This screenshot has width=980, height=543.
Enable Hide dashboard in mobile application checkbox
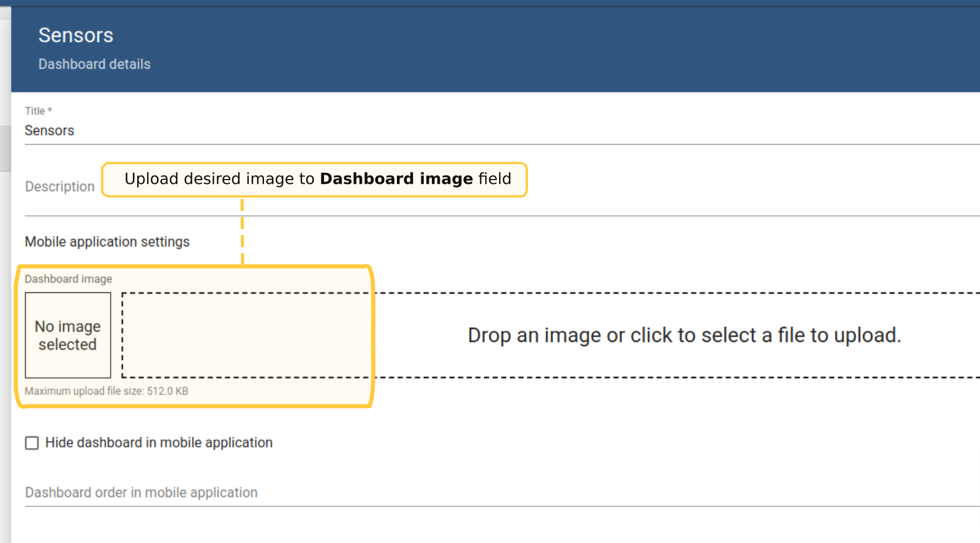tap(32, 443)
